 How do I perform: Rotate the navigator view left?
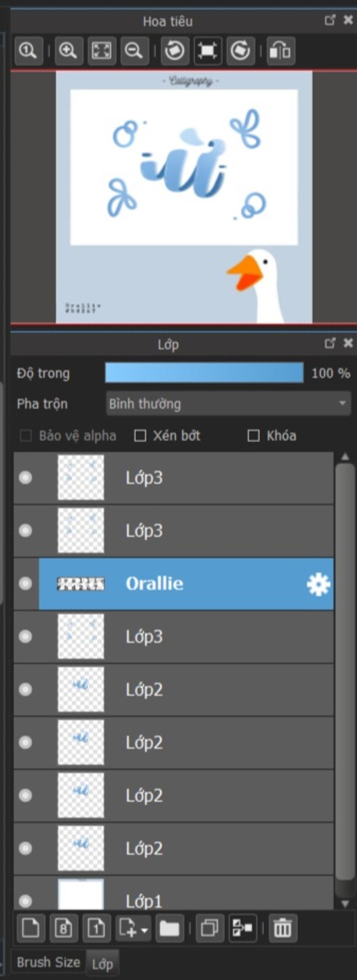175,51
